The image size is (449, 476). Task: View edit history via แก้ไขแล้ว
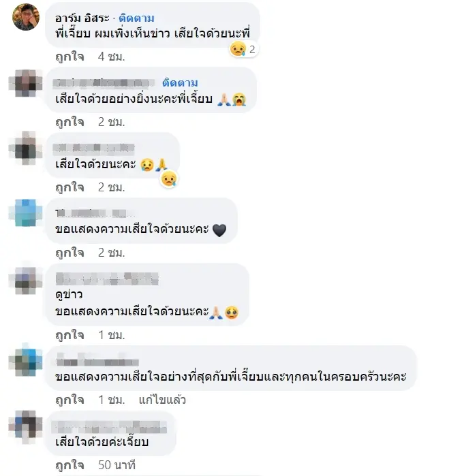click(x=162, y=400)
